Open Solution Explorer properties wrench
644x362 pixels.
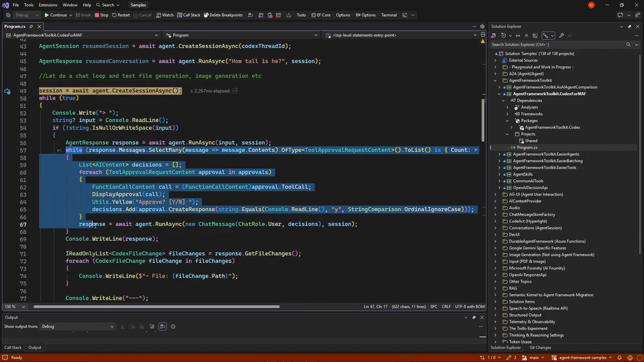pos(561,35)
